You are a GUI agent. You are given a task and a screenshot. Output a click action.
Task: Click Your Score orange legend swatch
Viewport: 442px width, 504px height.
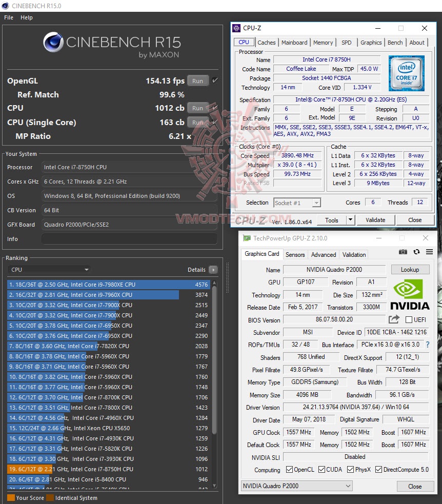pos(11,497)
